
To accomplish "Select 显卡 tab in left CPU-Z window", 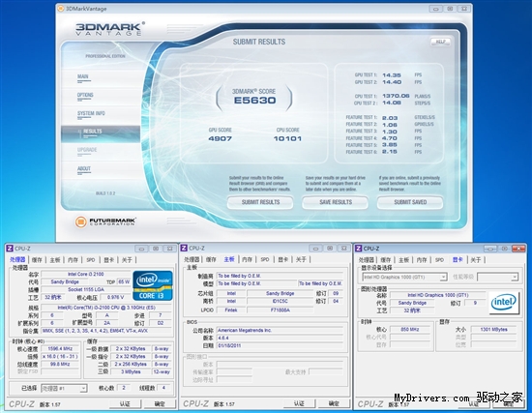I will (109, 260).
